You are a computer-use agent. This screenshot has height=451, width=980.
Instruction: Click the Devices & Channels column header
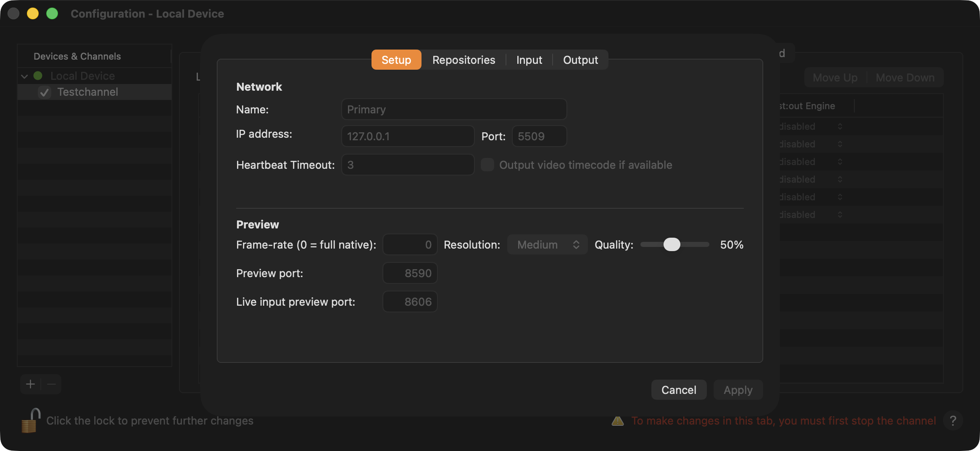[94, 56]
